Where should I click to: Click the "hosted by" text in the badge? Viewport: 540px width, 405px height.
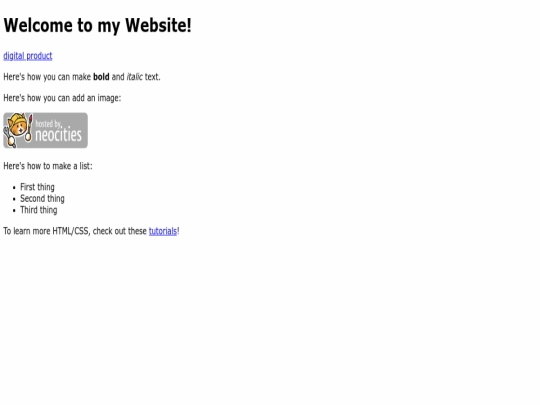pyautogui.click(x=48, y=124)
